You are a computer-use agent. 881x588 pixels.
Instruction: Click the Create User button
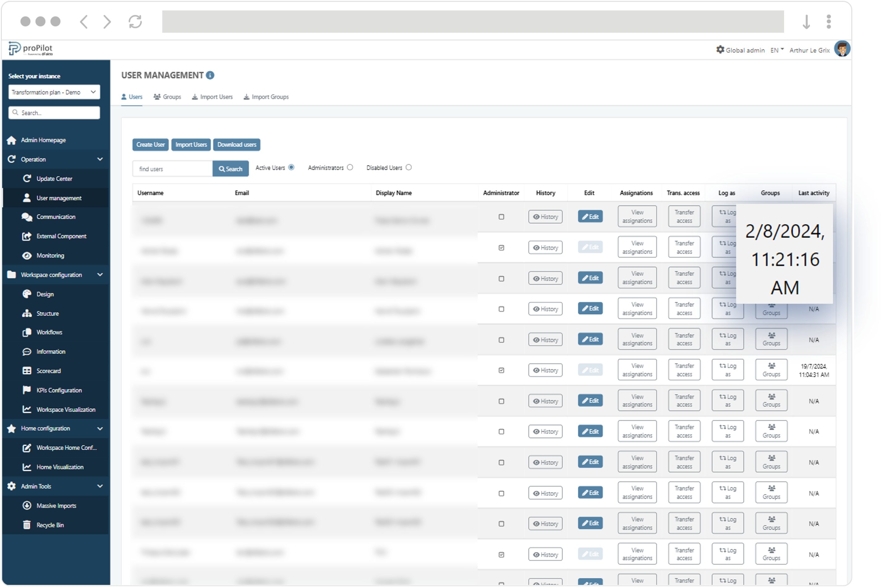click(x=151, y=145)
